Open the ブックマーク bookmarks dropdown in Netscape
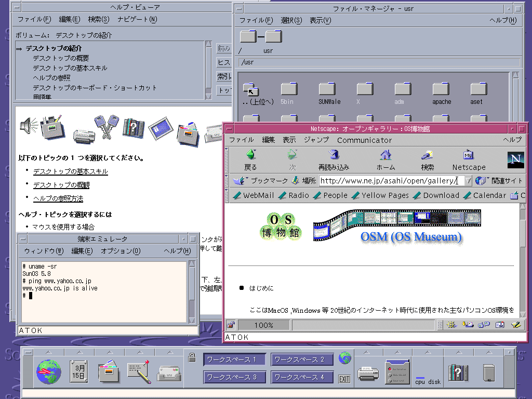The image size is (532, 399). pyautogui.click(x=260, y=180)
